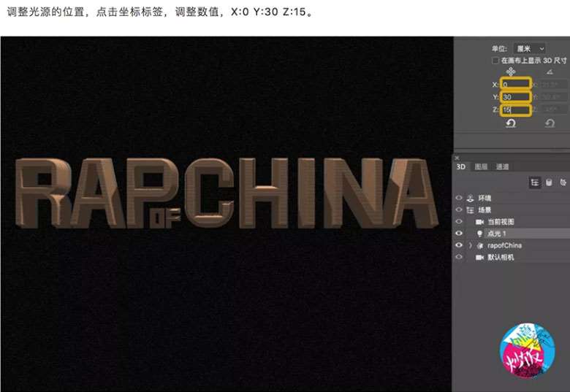Select the 点光 1 row label
Image resolution: width=570 pixels, height=392 pixels.
coord(497,234)
